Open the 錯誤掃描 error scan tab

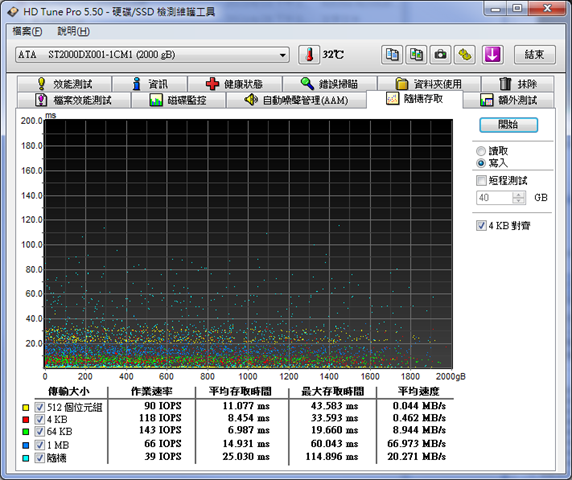click(330, 84)
